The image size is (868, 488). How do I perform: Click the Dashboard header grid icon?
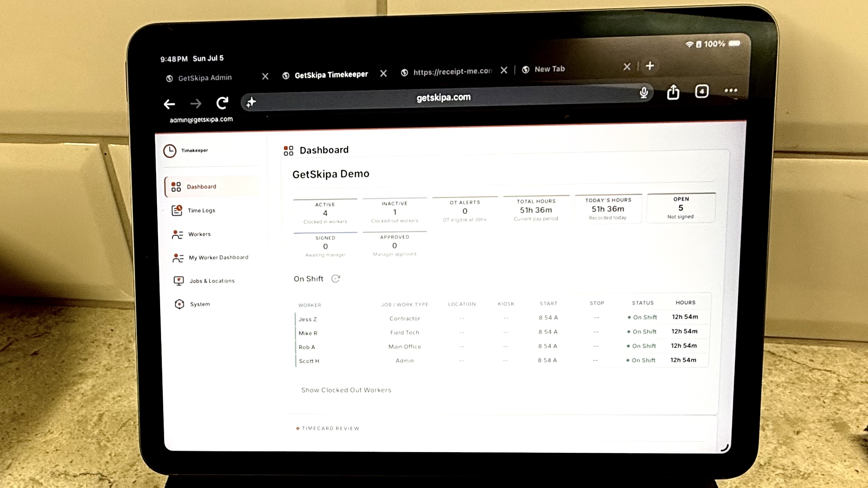click(x=288, y=151)
